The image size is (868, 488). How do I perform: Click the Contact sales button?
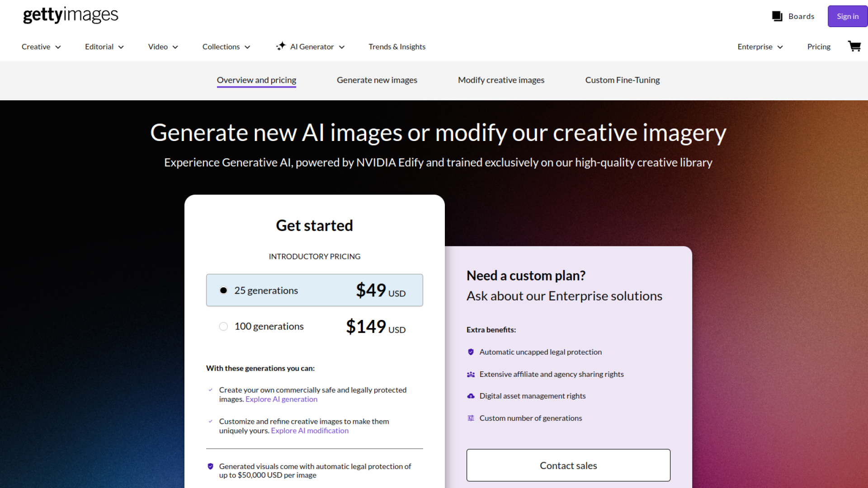point(568,465)
